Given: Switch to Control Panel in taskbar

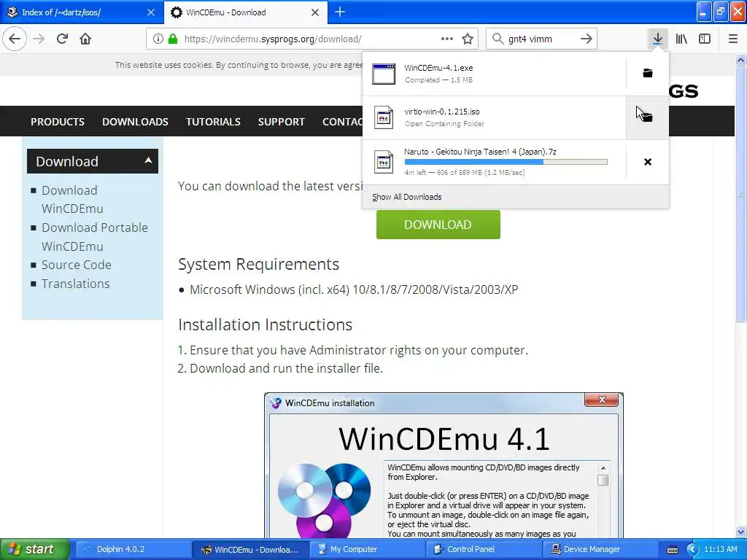Looking at the screenshot, I should pyautogui.click(x=484, y=549).
